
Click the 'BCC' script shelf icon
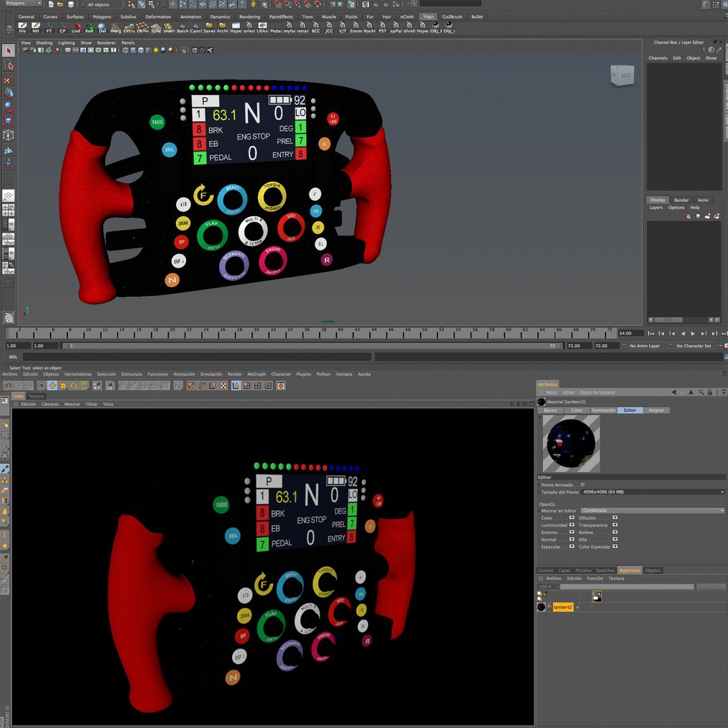pyautogui.click(x=315, y=27)
